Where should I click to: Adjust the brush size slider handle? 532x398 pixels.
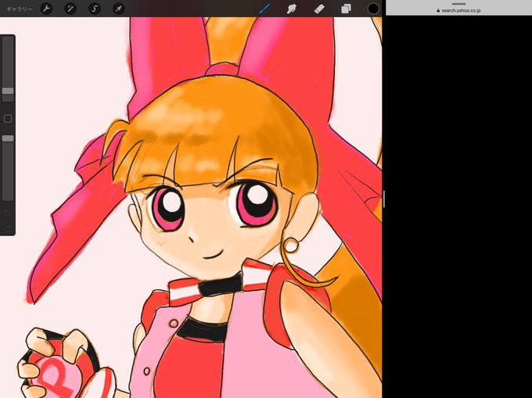[x=8, y=91]
